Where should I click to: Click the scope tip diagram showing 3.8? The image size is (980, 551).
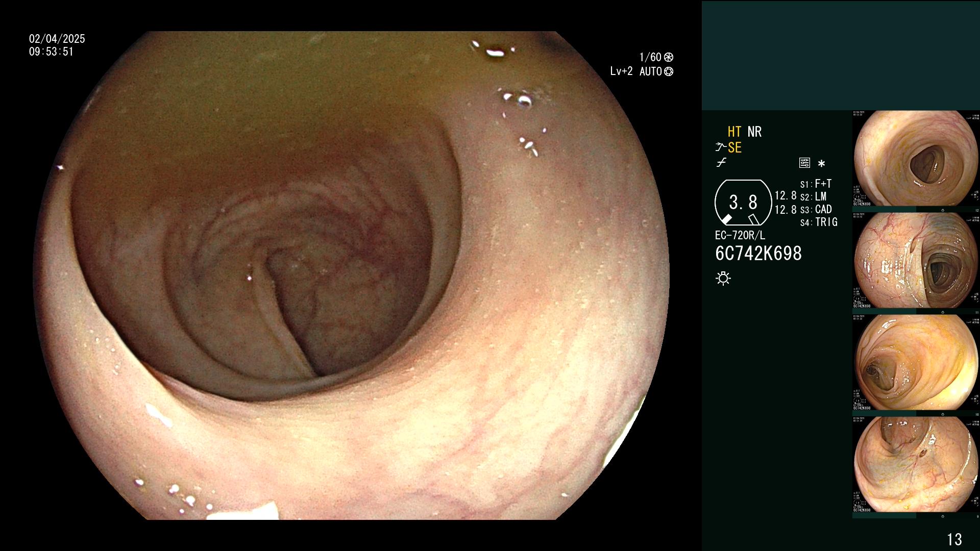point(743,203)
